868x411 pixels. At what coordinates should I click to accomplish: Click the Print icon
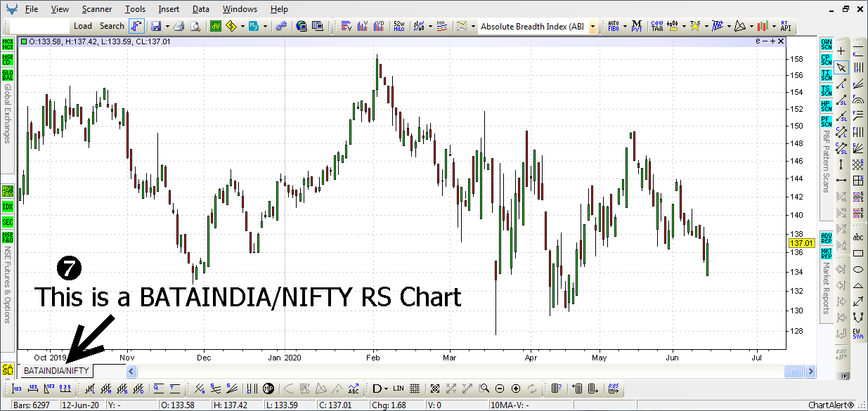pos(179,26)
